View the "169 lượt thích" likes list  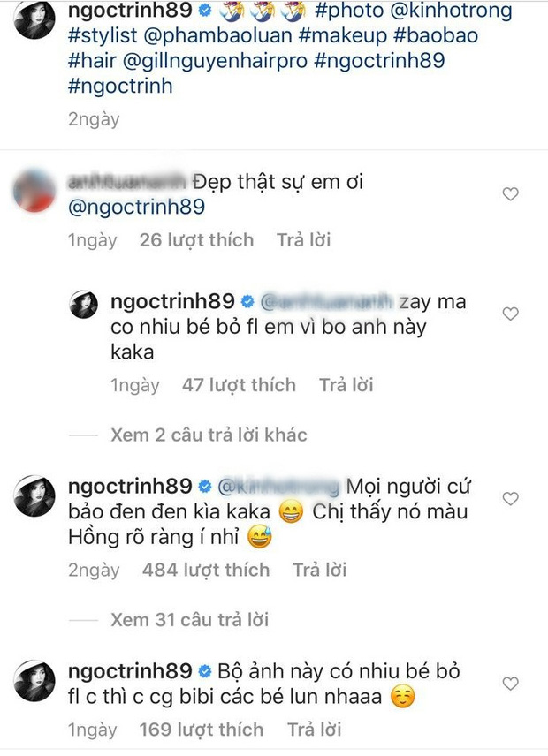(x=202, y=730)
